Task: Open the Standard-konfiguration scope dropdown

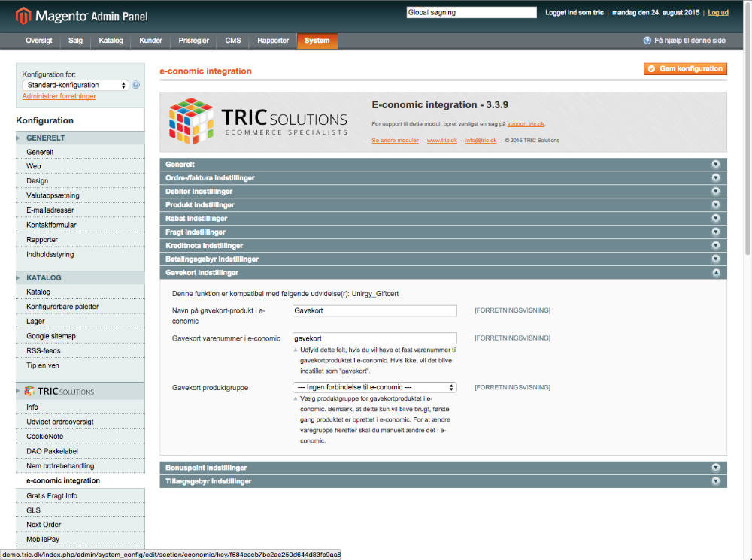Action: (75, 85)
